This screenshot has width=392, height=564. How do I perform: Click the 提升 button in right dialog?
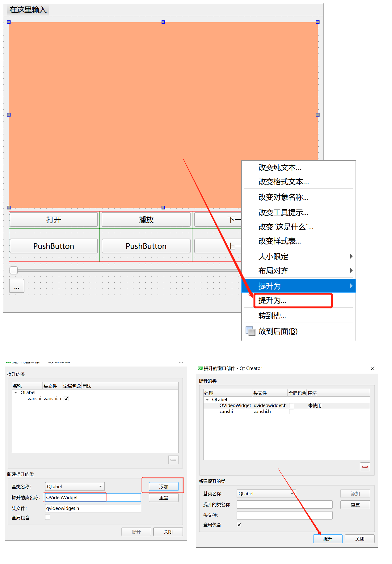tap(328, 539)
